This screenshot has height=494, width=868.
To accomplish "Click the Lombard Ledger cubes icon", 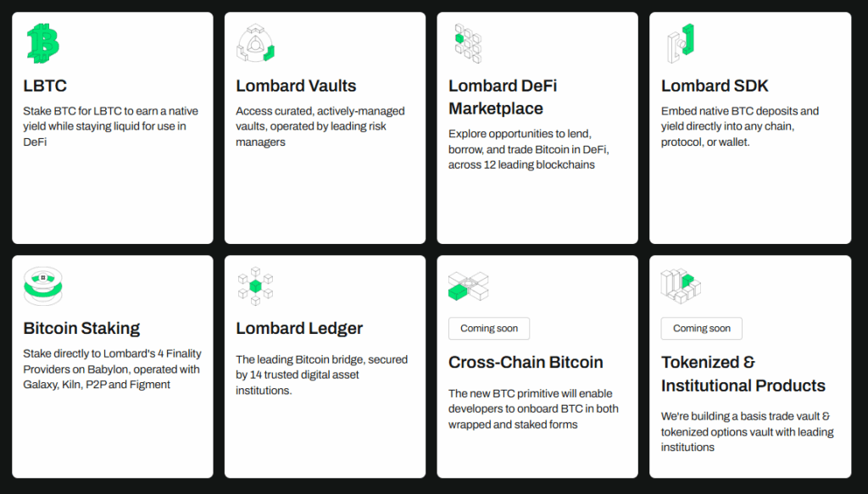I will [x=255, y=286].
